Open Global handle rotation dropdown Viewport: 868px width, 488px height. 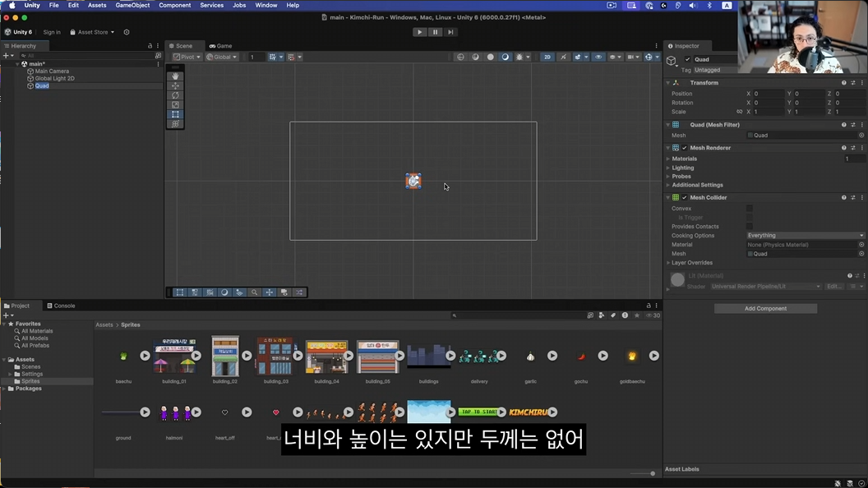pyautogui.click(x=221, y=57)
